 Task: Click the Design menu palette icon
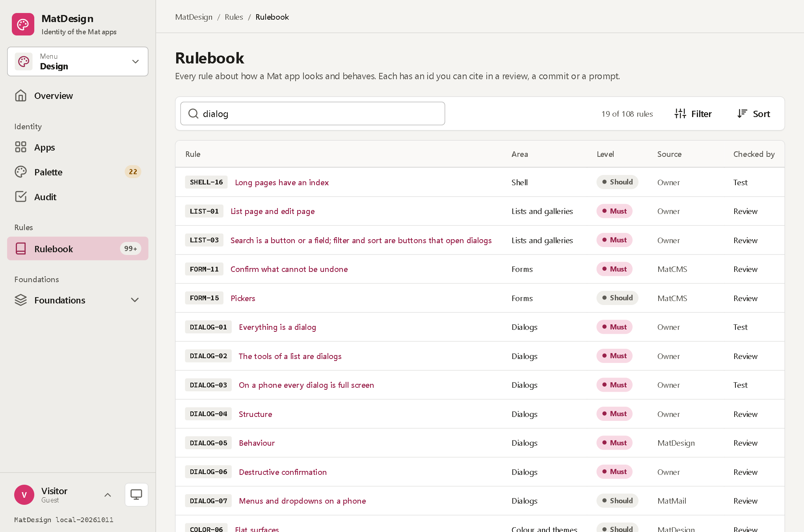point(24,61)
